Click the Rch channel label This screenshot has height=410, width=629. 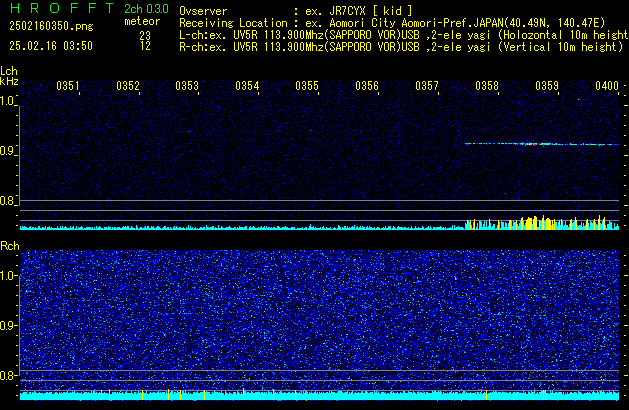click(10, 246)
